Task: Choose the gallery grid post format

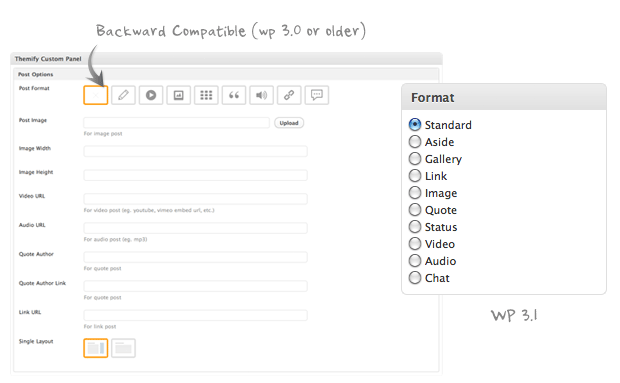Action: coord(206,95)
